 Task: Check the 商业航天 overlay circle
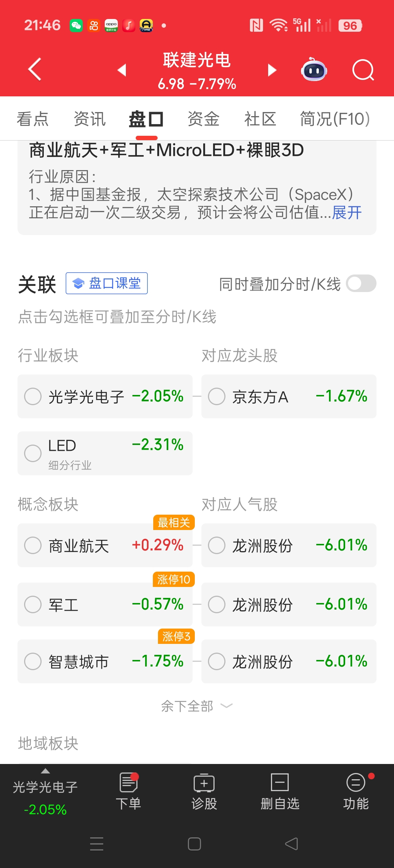(33, 545)
